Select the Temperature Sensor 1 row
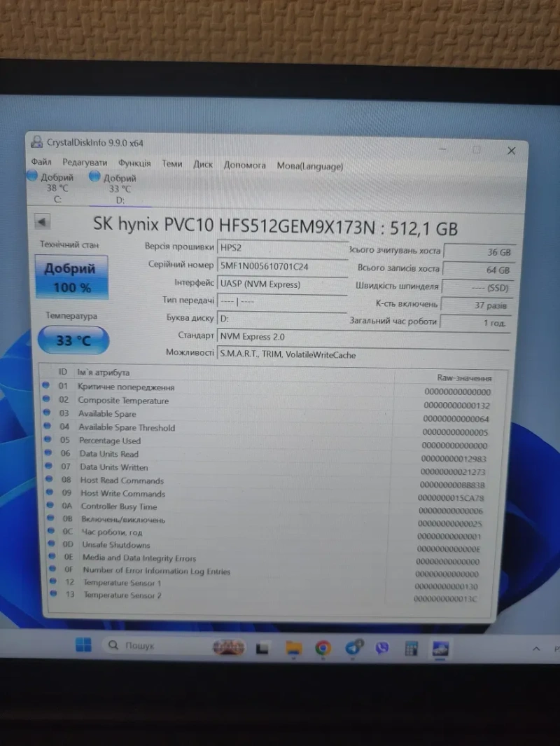 click(x=266, y=584)
